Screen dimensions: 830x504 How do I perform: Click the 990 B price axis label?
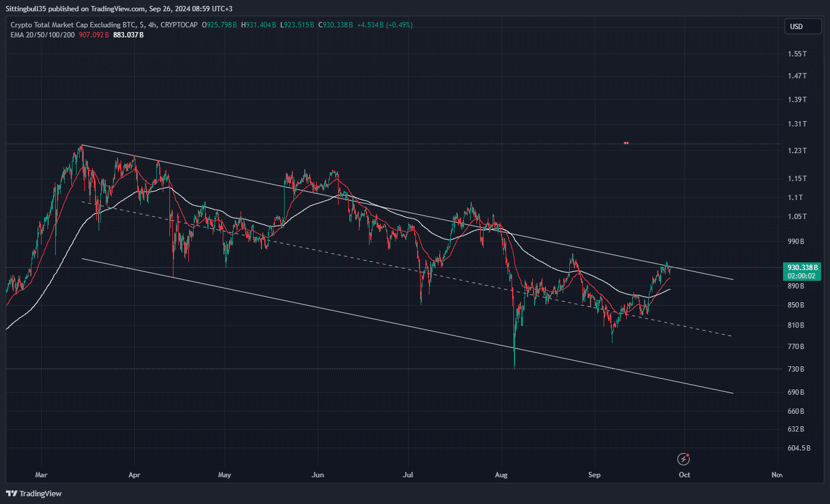click(x=796, y=242)
